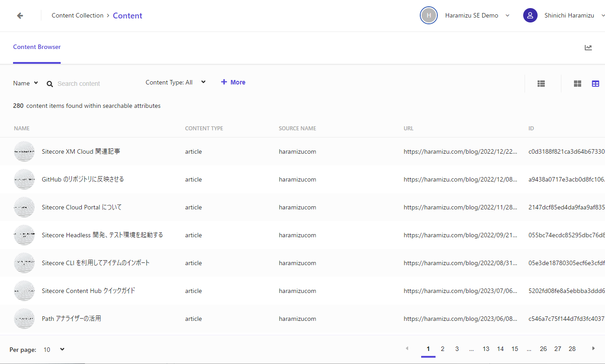Open the analytics chart icon

(588, 48)
